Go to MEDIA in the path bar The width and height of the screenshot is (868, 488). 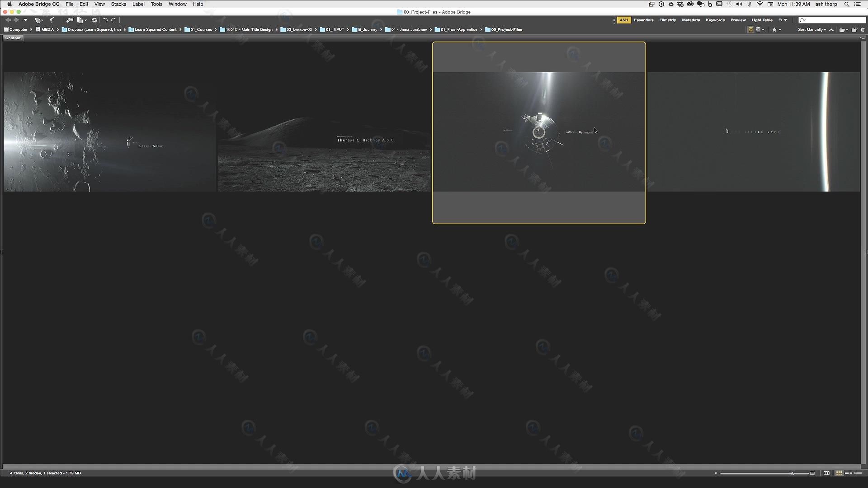(x=45, y=29)
